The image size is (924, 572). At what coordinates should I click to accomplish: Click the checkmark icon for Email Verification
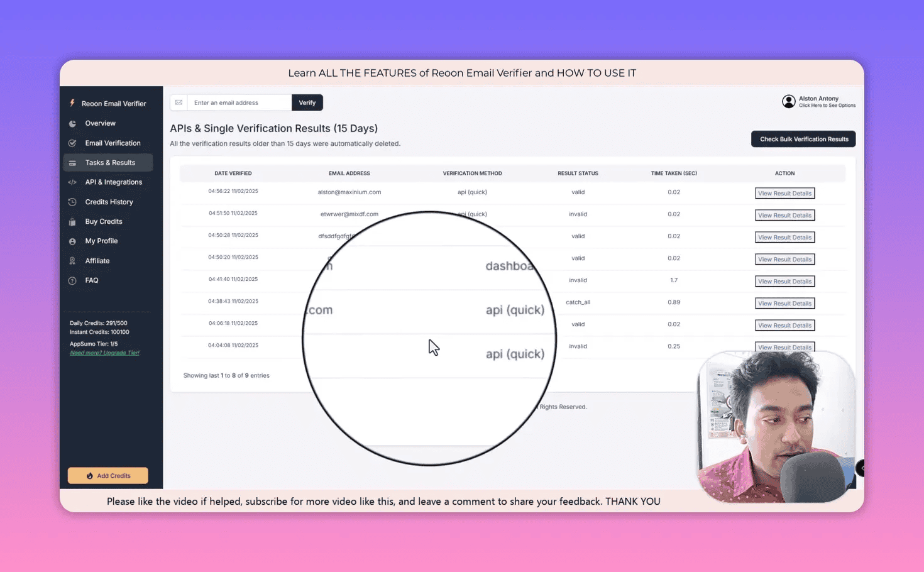pos(73,143)
